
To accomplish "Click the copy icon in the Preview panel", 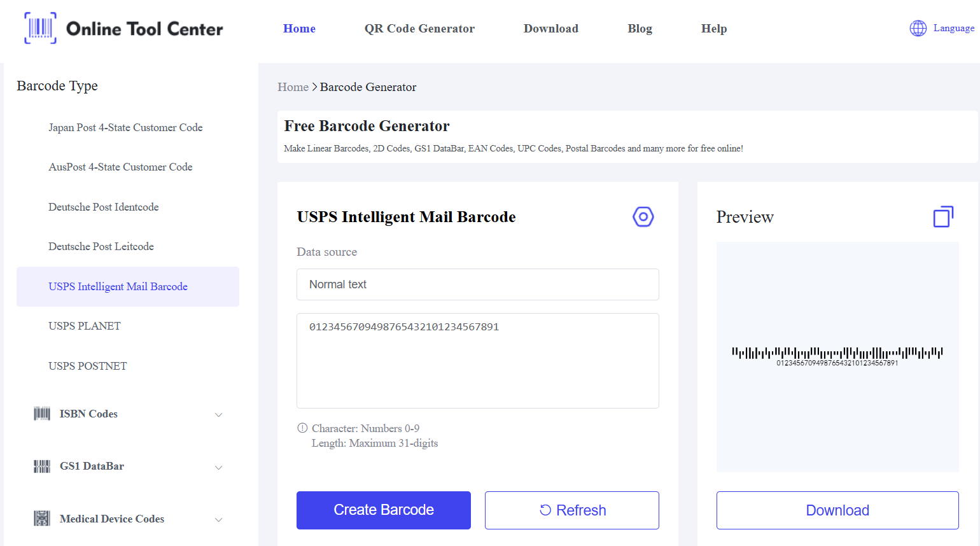I will point(943,217).
